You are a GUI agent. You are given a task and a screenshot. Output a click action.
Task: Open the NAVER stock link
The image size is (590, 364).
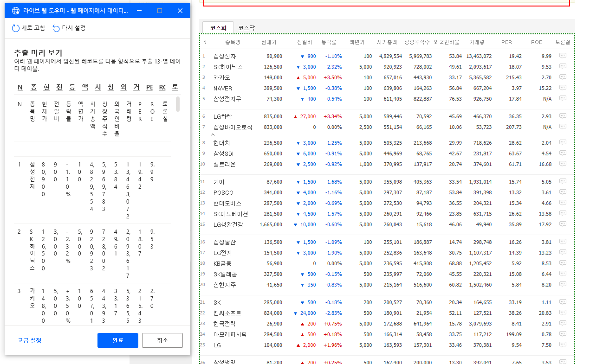[223, 88]
